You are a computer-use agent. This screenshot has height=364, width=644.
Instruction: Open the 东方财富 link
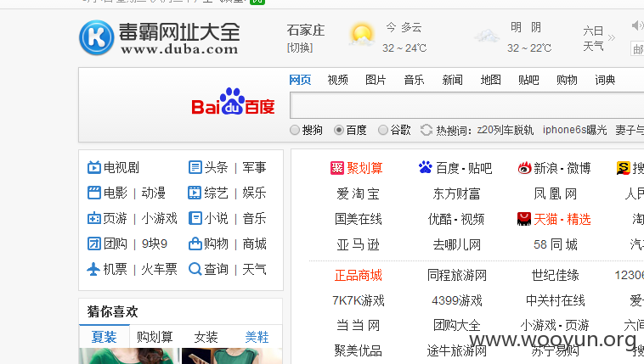[x=457, y=193]
